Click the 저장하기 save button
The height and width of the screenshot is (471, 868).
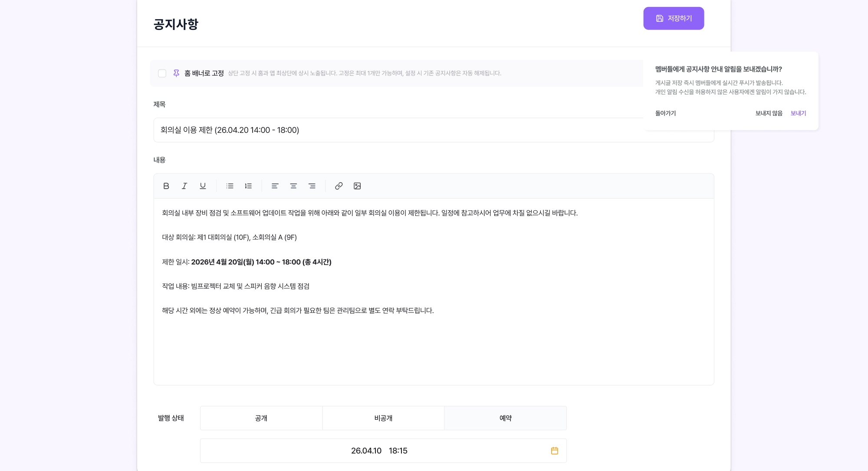click(674, 18)
